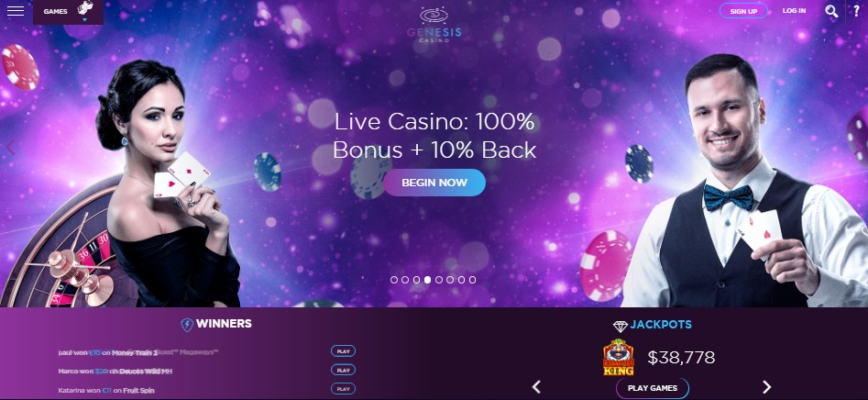Expand the Games dropdown menu
868x400 pixels.
pos(68,12)
